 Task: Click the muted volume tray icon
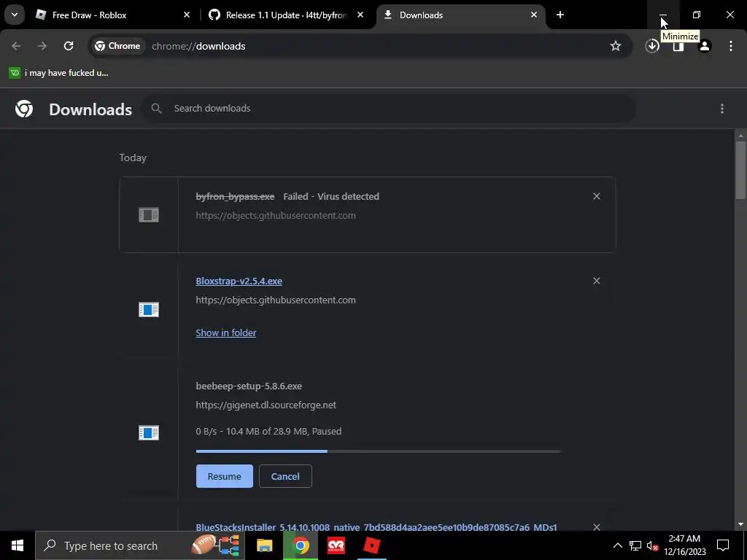pyautogui.click(x=652, y=545)
